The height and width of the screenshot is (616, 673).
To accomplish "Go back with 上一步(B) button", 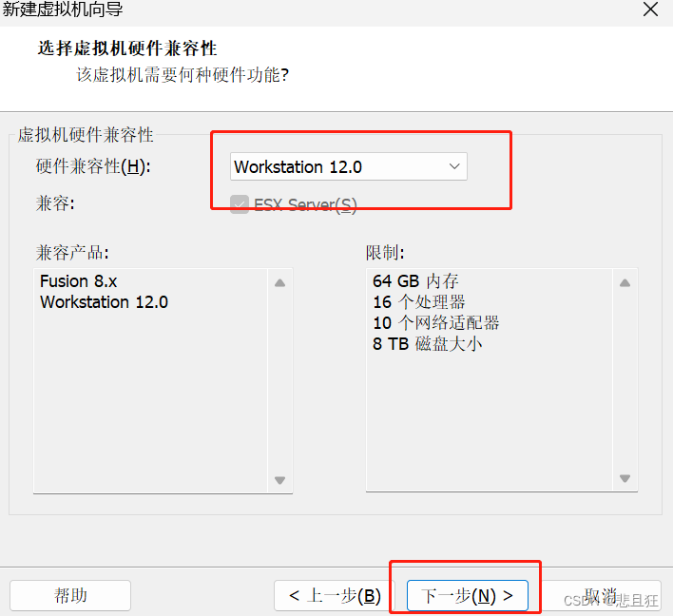I will [x=336, y=595].
